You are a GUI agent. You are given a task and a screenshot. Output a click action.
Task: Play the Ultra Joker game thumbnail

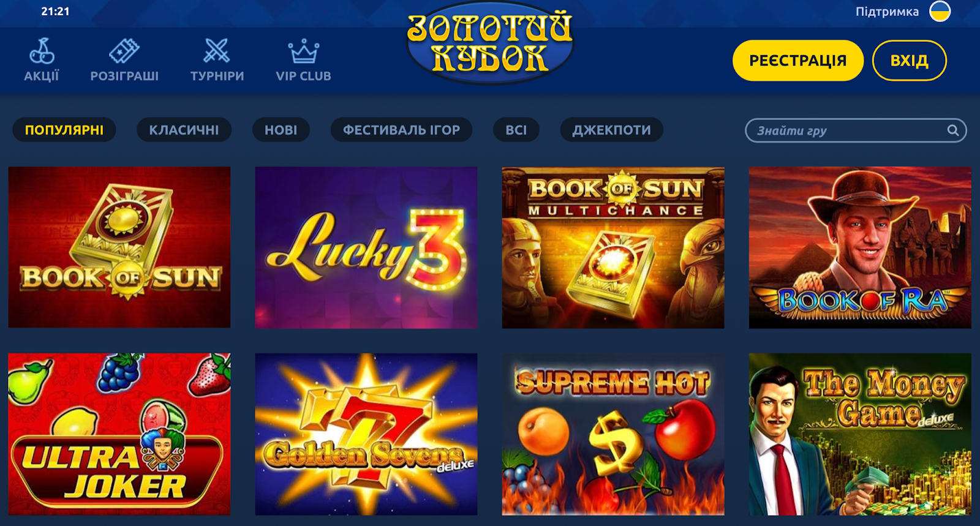(119, 434)
